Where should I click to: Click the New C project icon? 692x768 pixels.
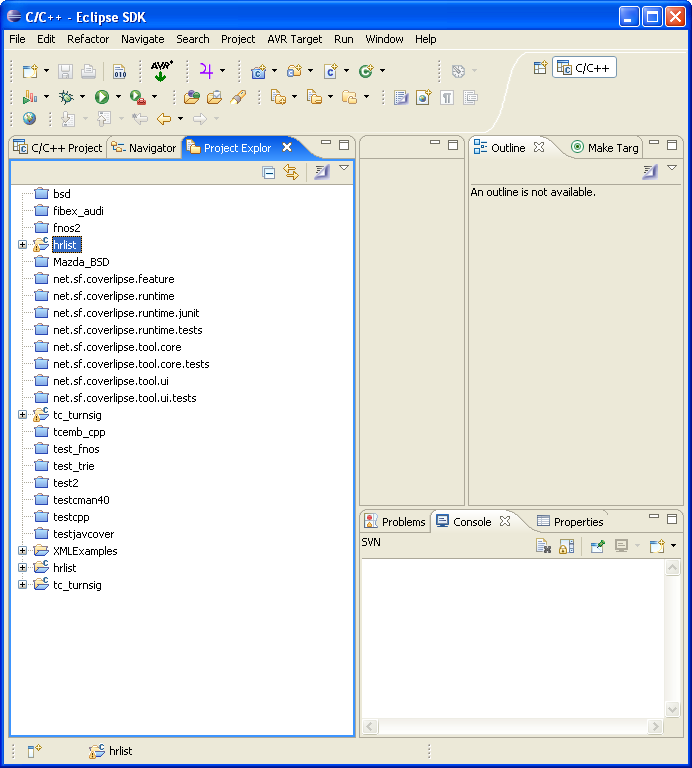pyautogui.click(x=259, y=72)
